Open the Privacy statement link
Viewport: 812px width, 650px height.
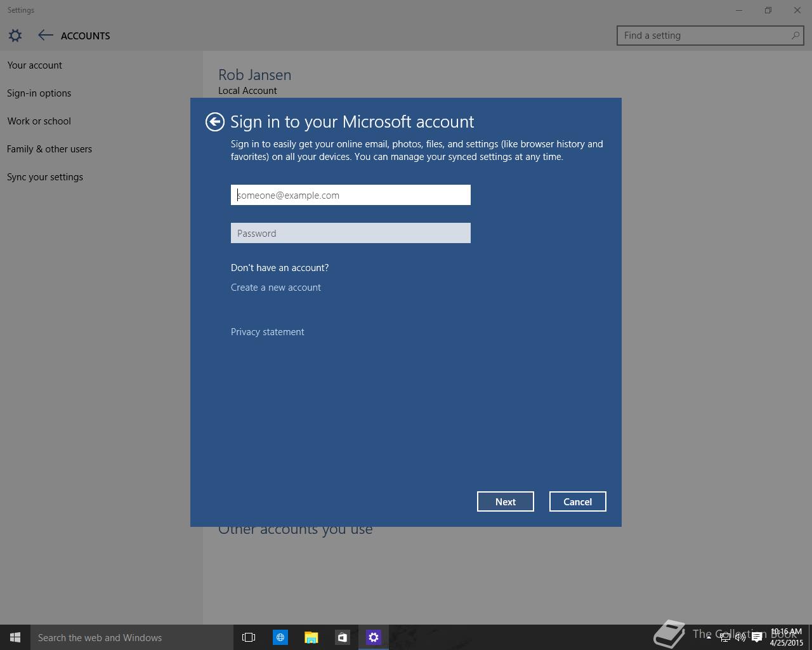pyautogui.click(x=268, y=332)
